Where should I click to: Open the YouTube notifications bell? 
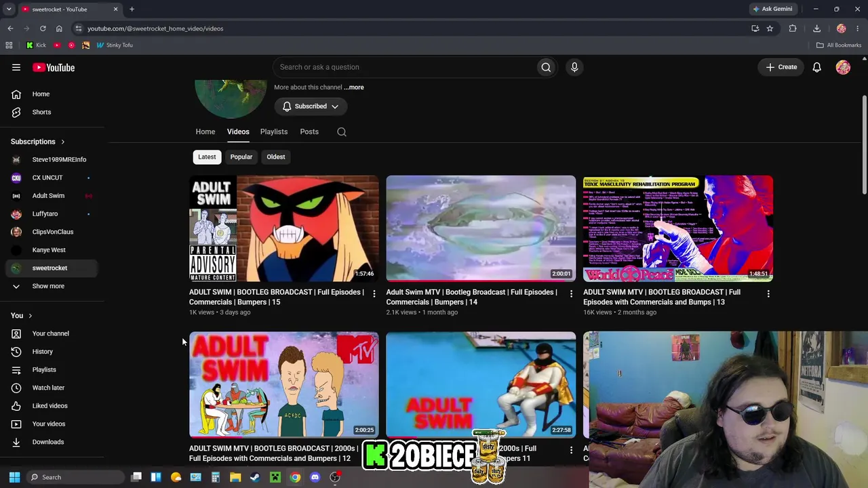point(817,67)
